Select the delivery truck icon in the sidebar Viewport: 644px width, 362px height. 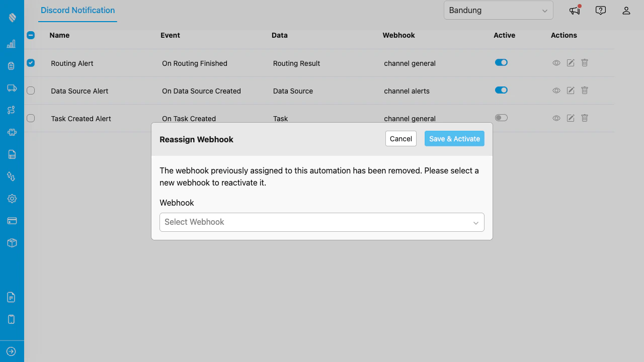click(11, 87)
